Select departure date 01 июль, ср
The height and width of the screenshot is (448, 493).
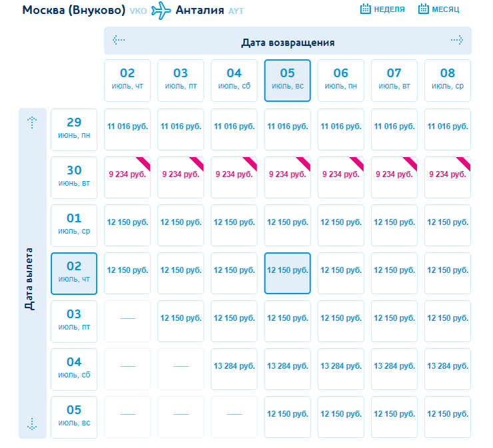pyautogui.click(x=74, y=226)
